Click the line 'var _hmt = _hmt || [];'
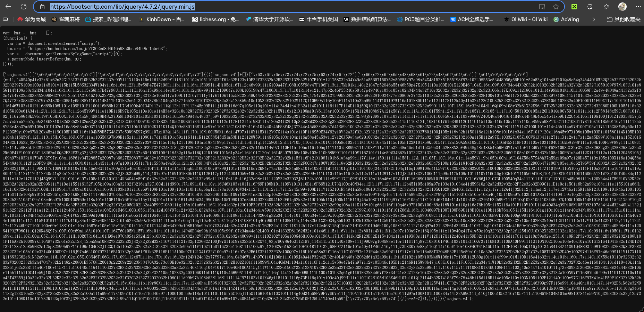 coord(27,33)
